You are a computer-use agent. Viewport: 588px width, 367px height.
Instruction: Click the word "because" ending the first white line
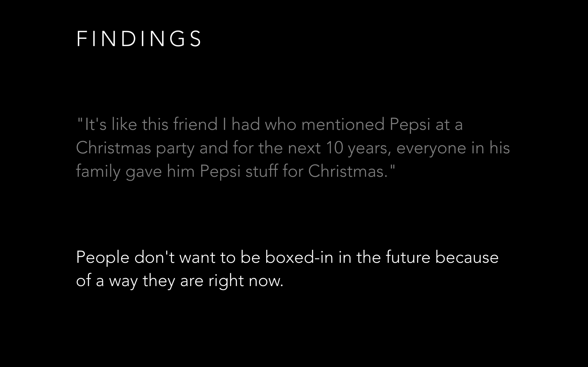[x=467, y=257]
